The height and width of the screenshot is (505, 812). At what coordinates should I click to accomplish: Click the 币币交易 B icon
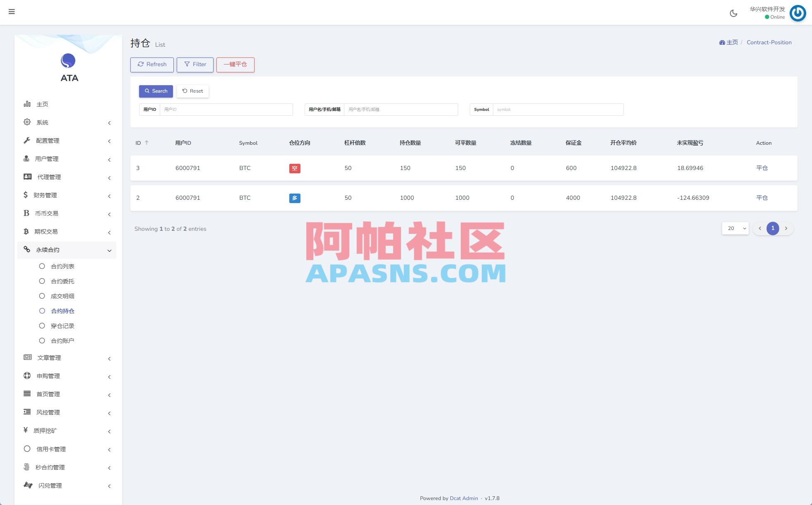pos(26,213)
